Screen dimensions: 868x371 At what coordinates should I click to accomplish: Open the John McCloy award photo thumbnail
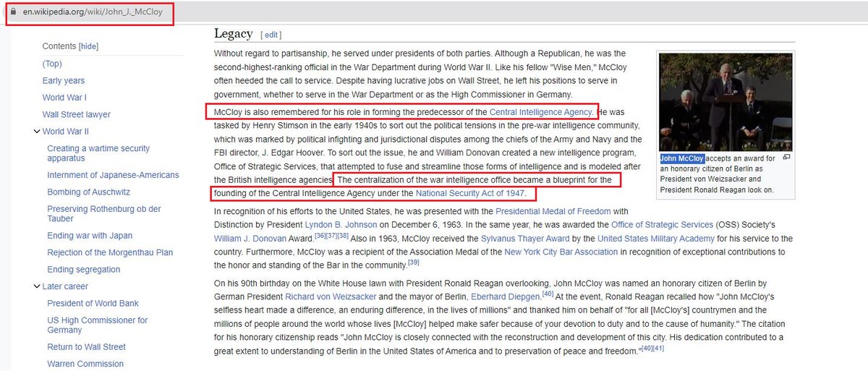(x=726, y=102)
